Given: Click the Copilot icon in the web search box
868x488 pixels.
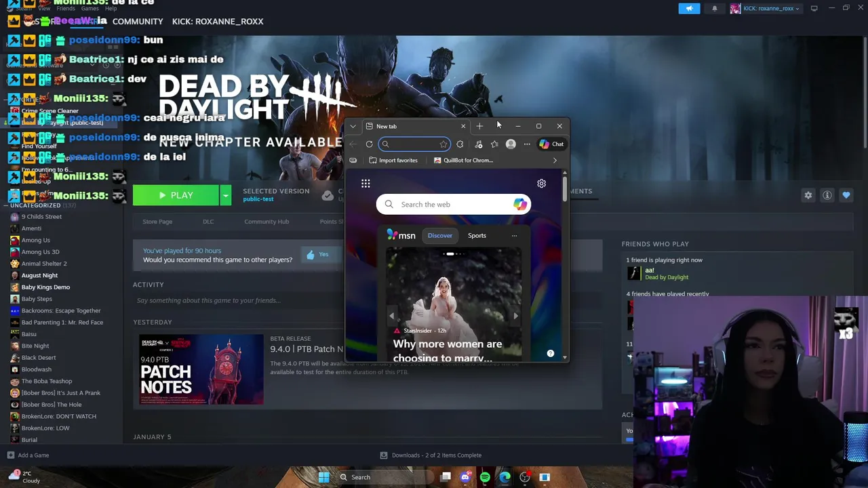Looking at the screenshot, I should pyautogui.click(x=519, y=204).
